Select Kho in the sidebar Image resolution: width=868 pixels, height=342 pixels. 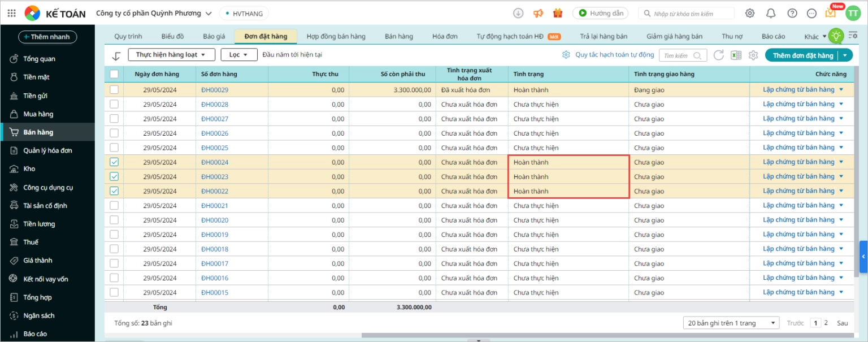click(x=29, y=169)
